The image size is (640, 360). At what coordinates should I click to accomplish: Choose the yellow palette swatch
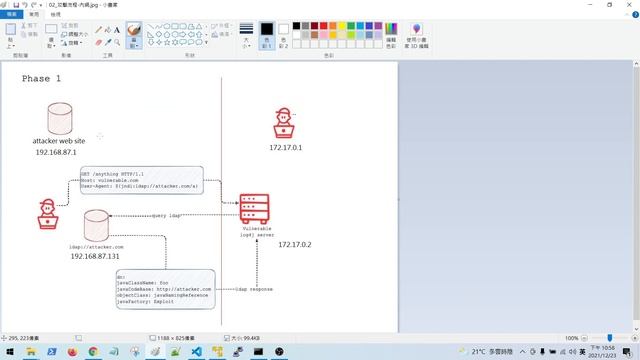342,26
